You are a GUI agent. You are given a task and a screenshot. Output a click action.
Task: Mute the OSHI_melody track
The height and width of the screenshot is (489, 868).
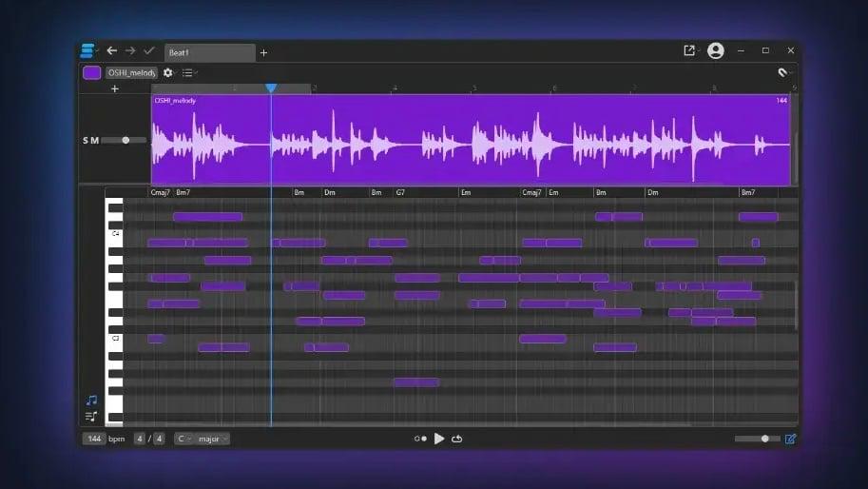click(95, 141)
